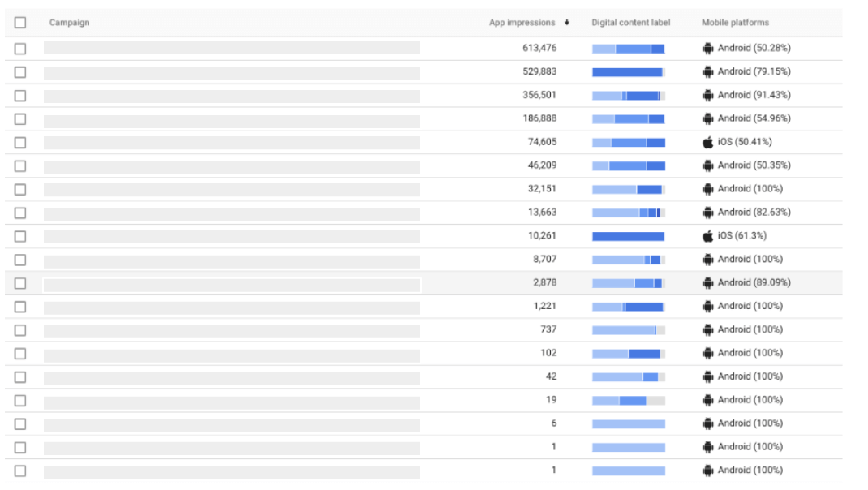The height and width of the screenshot is (490, 868).
Task: Open the campaign name in the 529,883 row
Action: [232, 72]
